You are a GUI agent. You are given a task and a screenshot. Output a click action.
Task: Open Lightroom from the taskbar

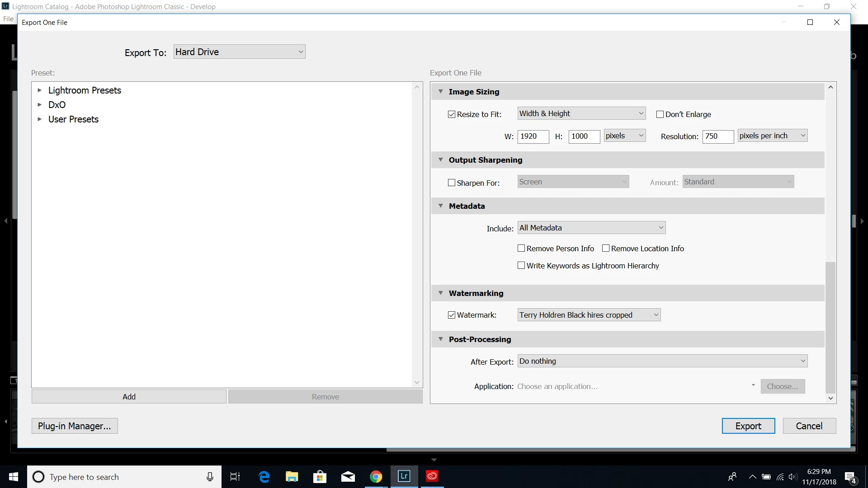click(404, 476)
